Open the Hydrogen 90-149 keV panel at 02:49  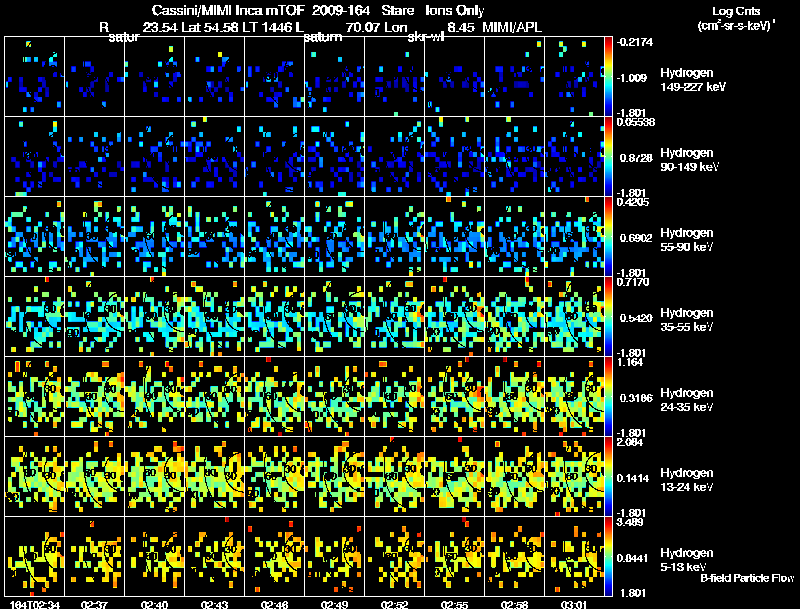pos(334,157)
